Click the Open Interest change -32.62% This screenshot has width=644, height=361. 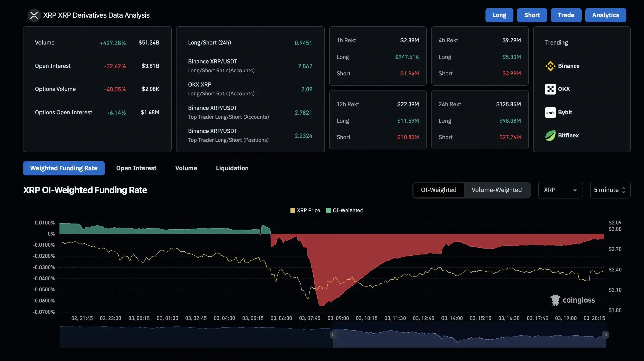click(115, 66)
